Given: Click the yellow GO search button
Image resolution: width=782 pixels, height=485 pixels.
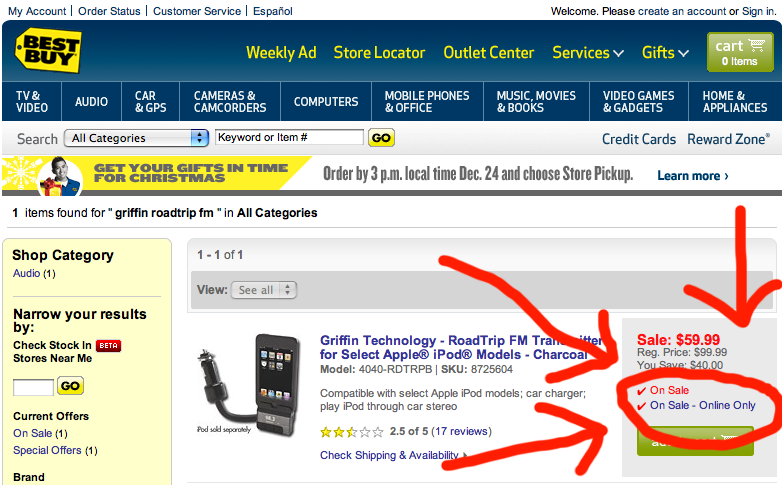Looking at the screenshot, I should [381, 138].
